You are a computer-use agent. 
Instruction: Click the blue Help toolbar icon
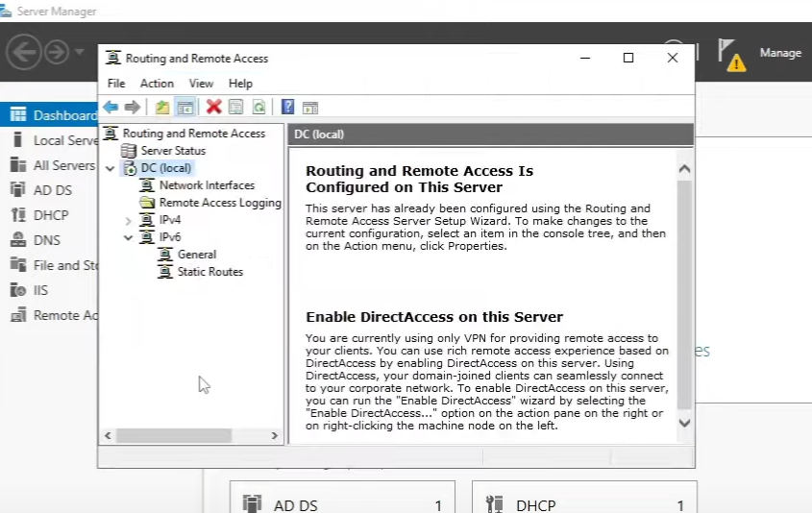(x=287, y=107)
